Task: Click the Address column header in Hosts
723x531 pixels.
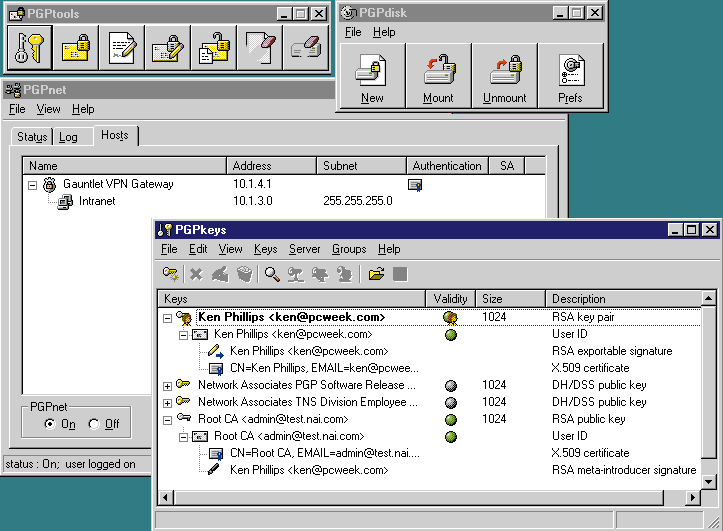Action: pyautogui.click(x=272, y=165)
